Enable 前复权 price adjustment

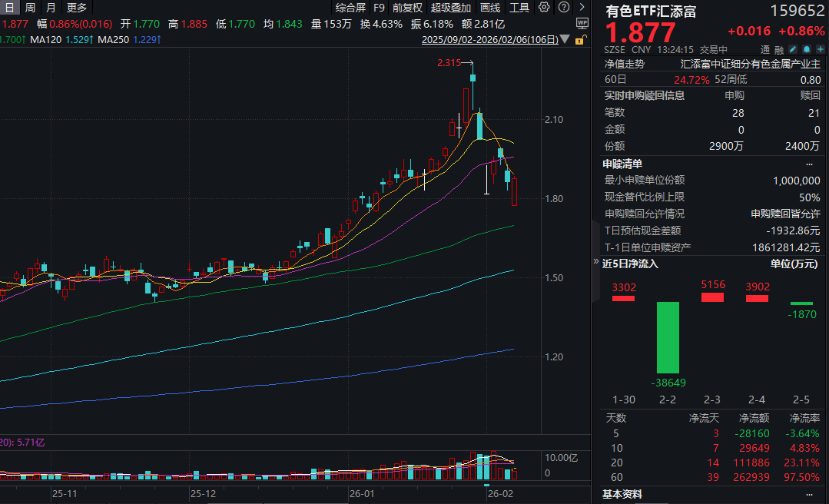407,8
